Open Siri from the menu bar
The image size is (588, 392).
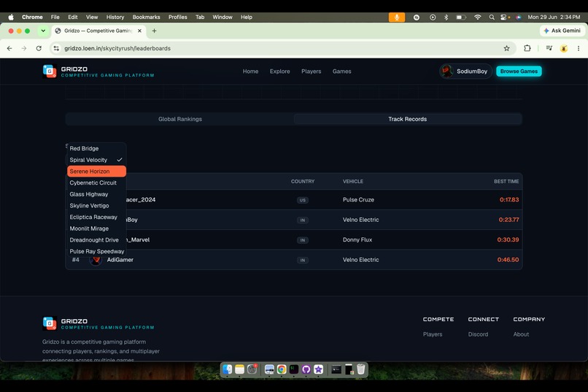(518, 18)
